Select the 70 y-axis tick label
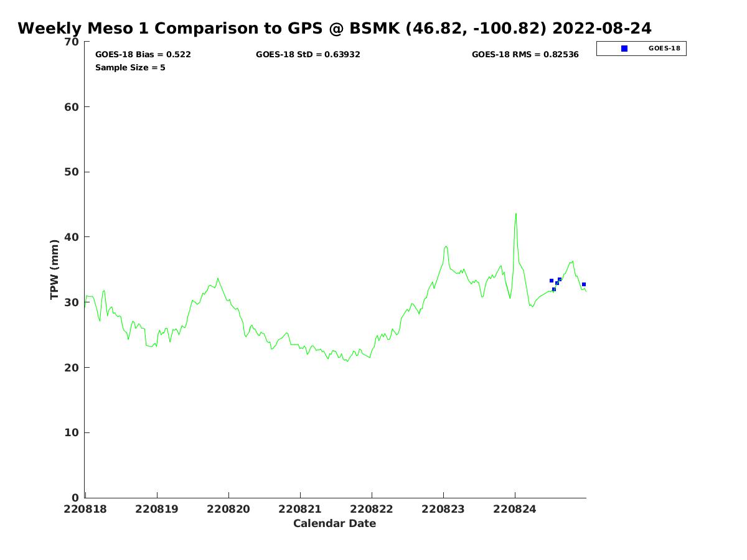The height and width of the screenshot is (560, 747). 72,42
